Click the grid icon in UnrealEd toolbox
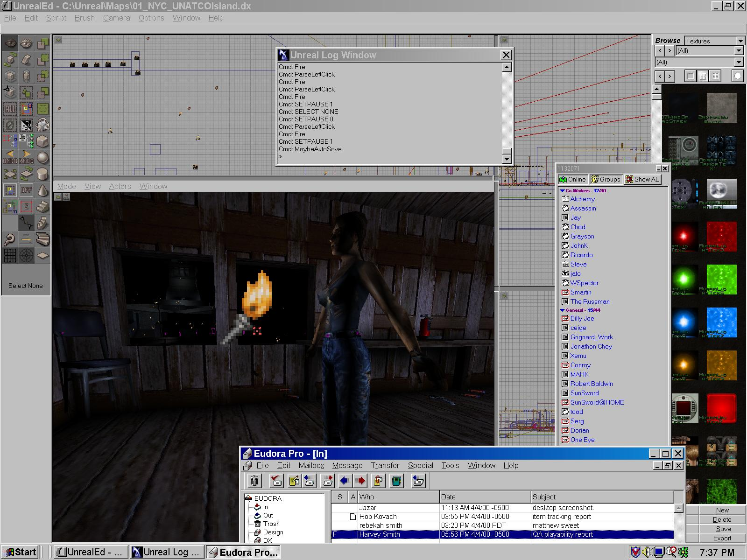 [10, 255]
